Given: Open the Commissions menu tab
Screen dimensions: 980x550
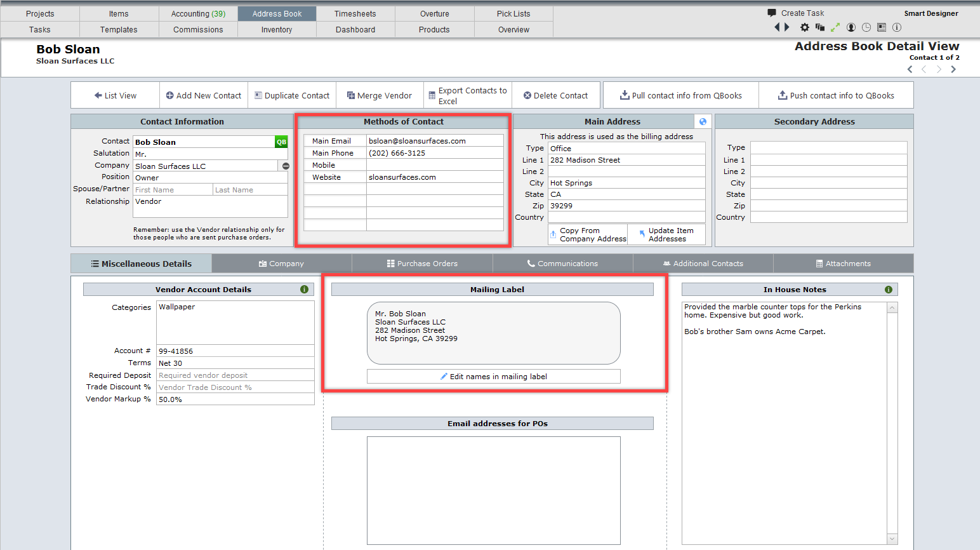Looking at the screenshot, I should (198, 29).
